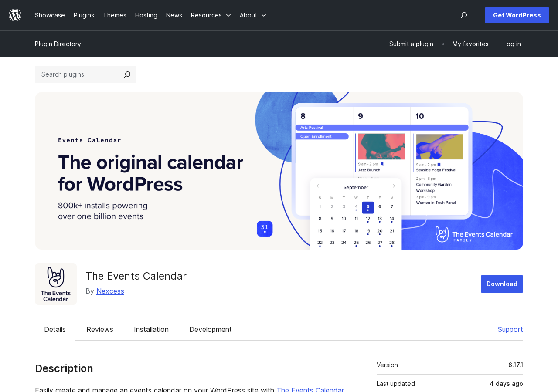
Task: Switch to the Development tab
Action: point(211,329)
